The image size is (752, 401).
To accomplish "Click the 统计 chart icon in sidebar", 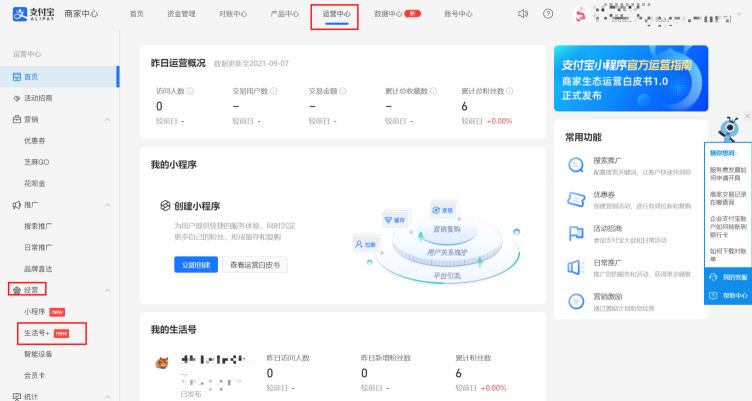I will pyautogui.click(x=17, y=397).
